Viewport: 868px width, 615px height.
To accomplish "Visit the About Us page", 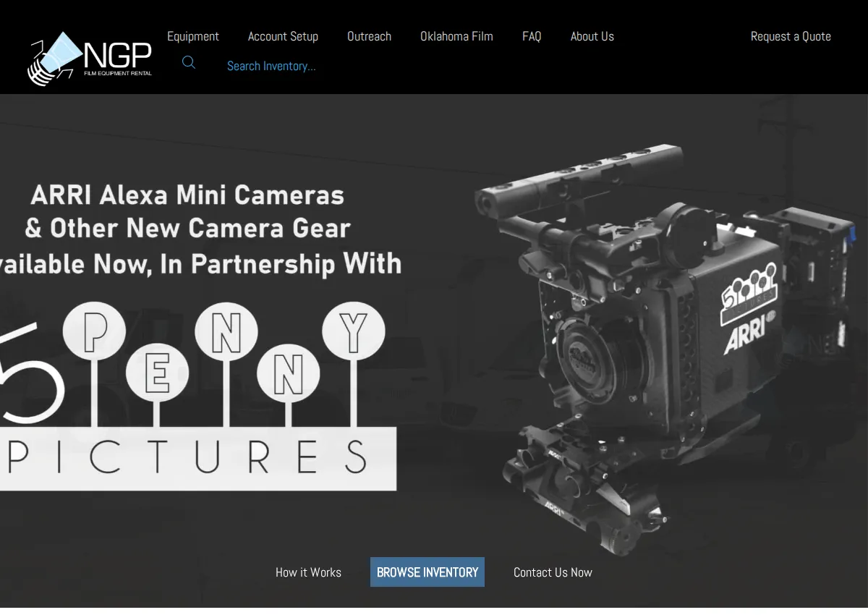I will click(x=592, y=36).
